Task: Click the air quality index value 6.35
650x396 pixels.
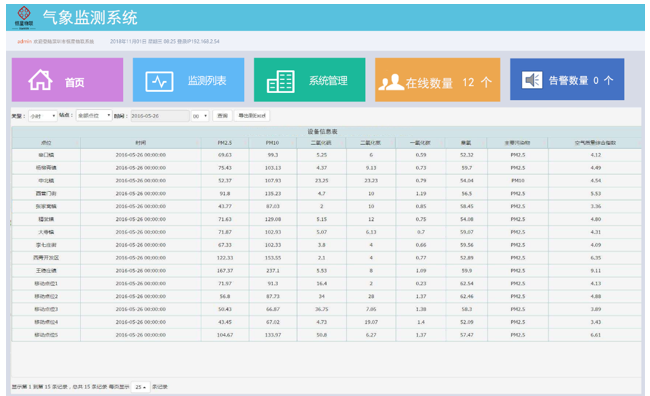Action: pyautogui.click(x=595, y=258)
